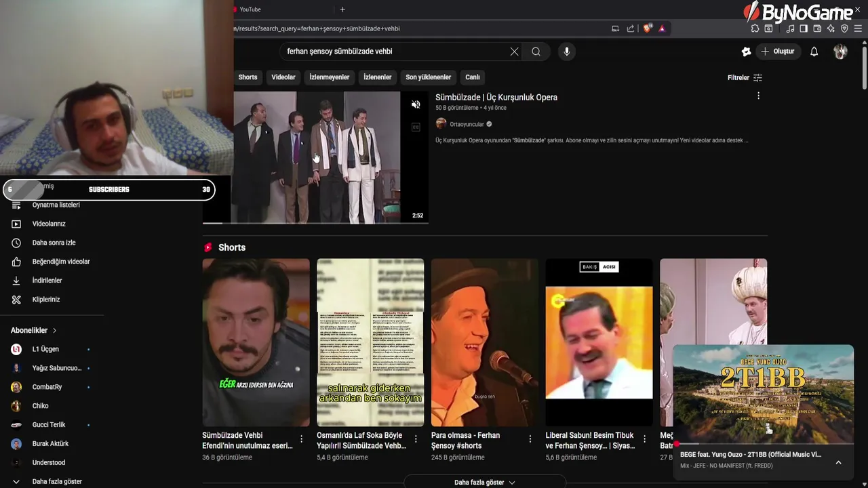The width and height of the screenshot is (868, 488).
Task: Open the BEGE 2T1BB miniplayer video
Action: [764, 394]
